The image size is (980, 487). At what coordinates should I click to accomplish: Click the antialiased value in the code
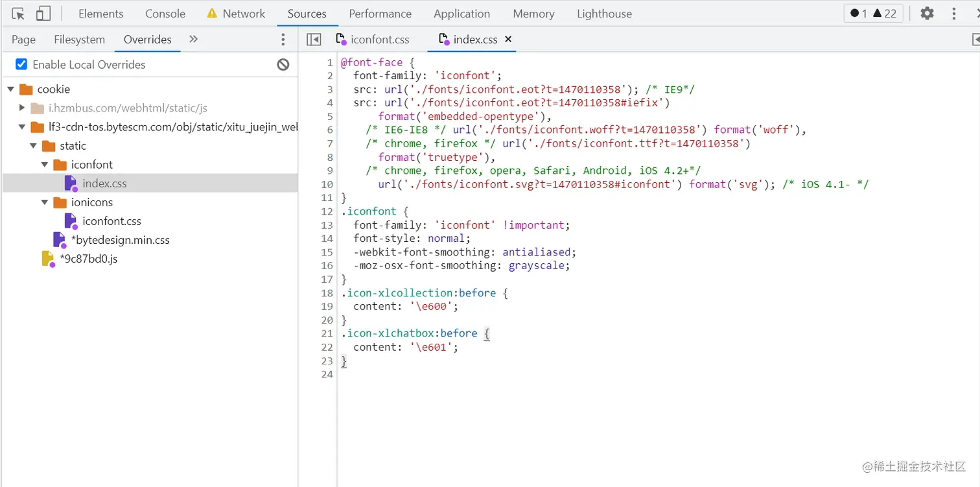[537, 252]
